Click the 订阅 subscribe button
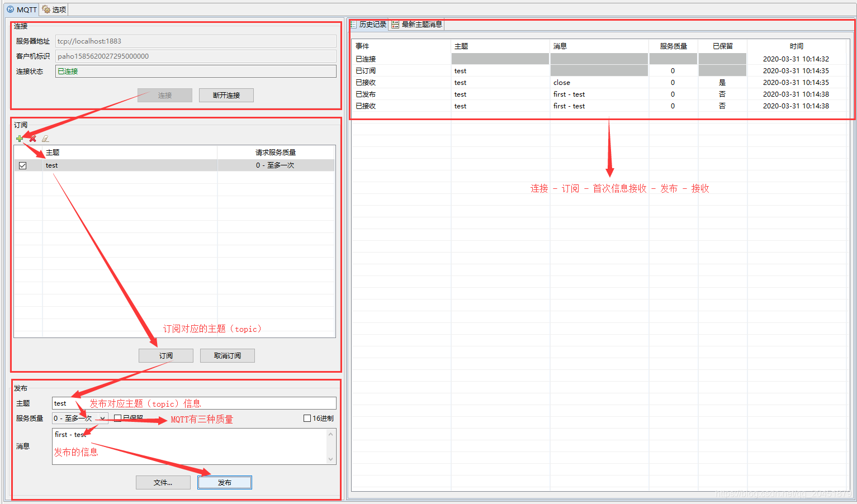Screen dimensions: 857x504 click(166, 355)
